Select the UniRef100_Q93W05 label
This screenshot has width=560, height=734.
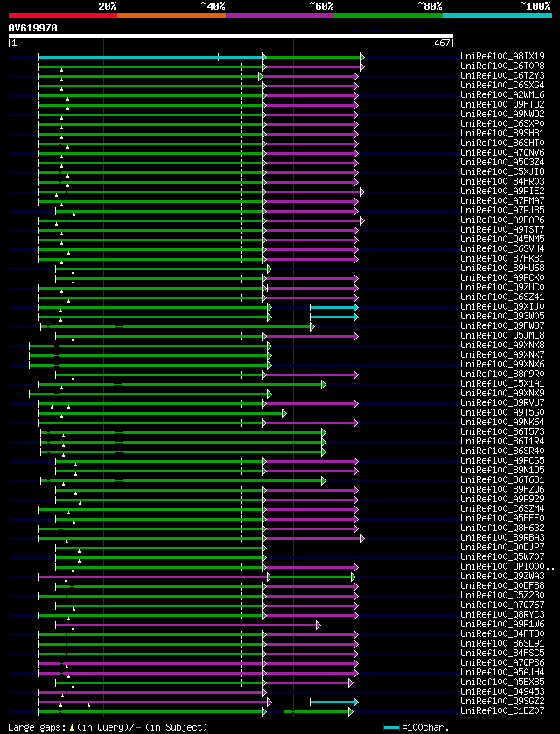(x=502, y=316)
